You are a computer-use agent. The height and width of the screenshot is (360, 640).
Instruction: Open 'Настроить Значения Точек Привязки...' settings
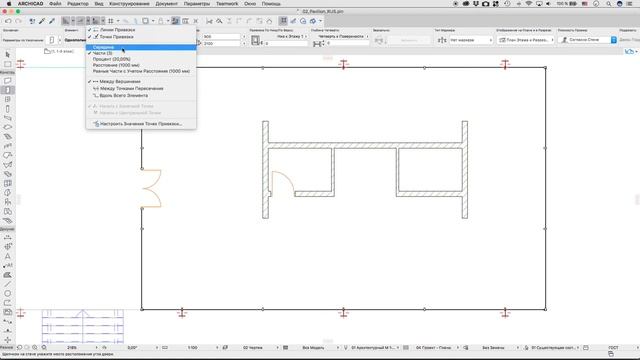point(141,124)
